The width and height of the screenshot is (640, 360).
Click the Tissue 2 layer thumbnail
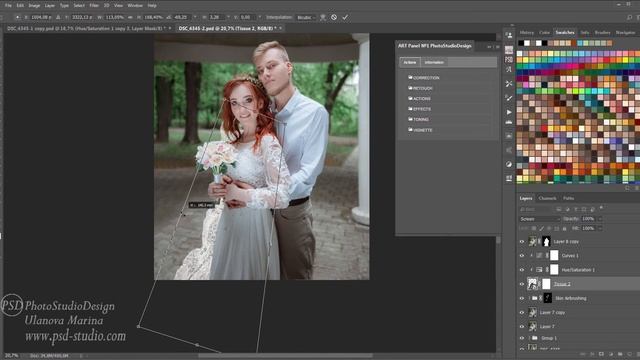tap(532, 284)
